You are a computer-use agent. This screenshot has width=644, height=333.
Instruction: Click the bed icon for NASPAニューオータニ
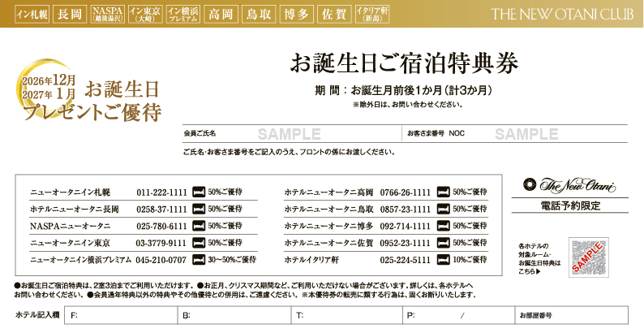point(199,226)
